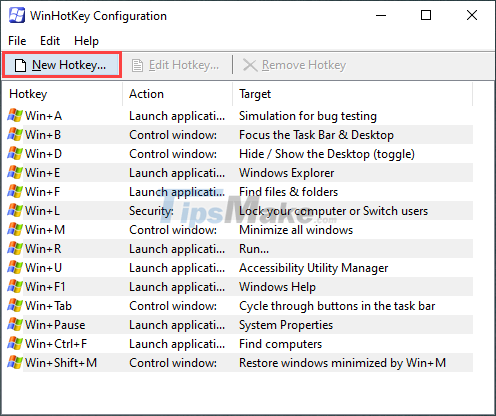Close the WinHotKey Configuration window
Viewport: 496px width, 416px height.
point(472,15)
